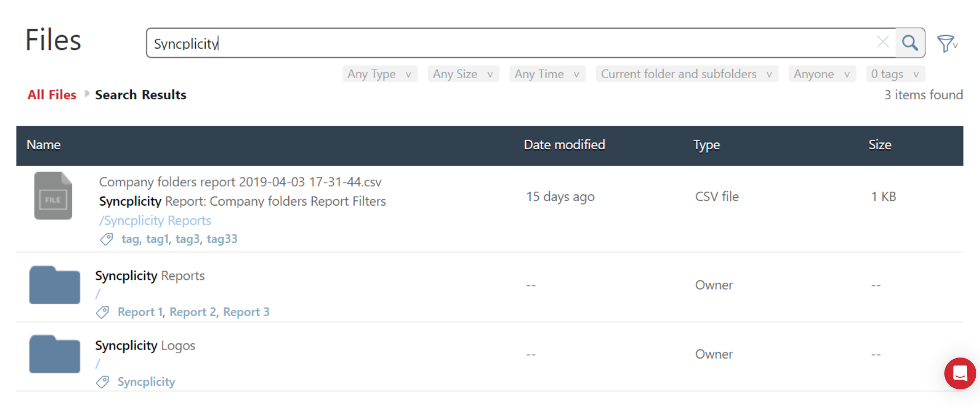Click the 'tag' tag link
The height and width of the screenshot is (408, 980).
[x=130, y=239]
